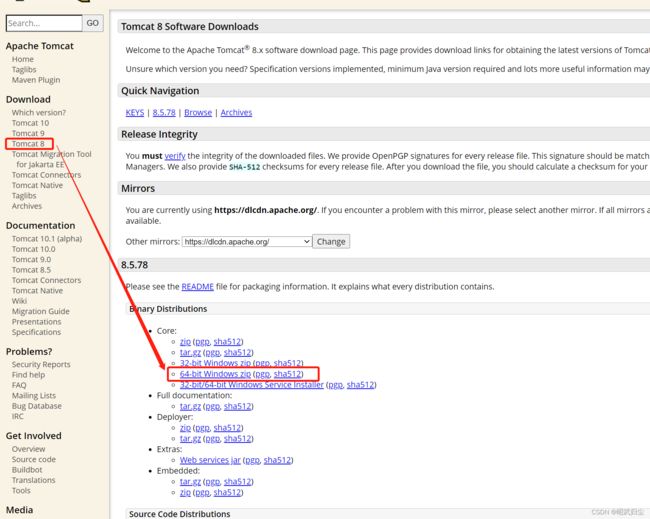650x519 pixels.
Task: Open Tomcat Connectors link under Download
Action: [x=46, y=175]
